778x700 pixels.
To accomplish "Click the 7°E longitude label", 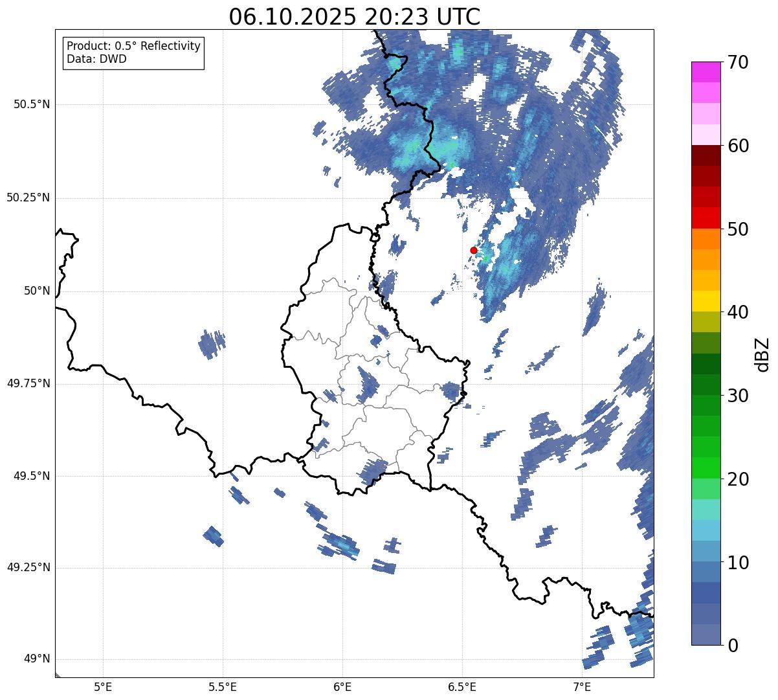I will 582,686.
